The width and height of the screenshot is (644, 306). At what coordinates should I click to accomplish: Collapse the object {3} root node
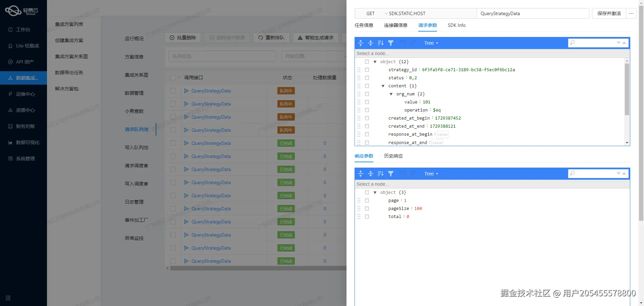point(375,192)
